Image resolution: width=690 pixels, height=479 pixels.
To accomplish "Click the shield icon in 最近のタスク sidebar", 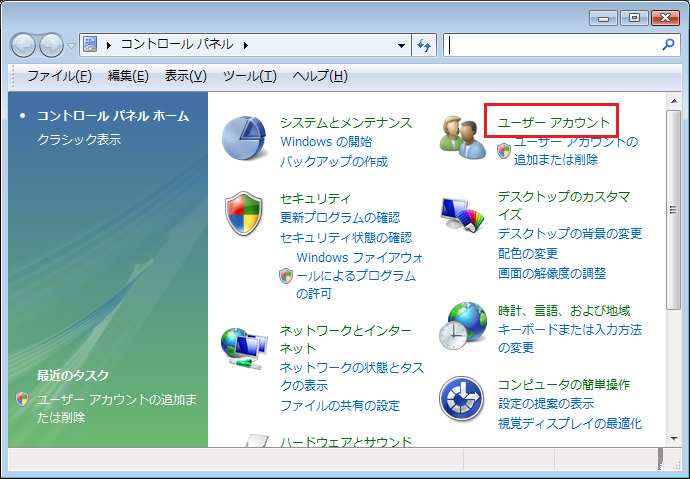I will point(22,399).
